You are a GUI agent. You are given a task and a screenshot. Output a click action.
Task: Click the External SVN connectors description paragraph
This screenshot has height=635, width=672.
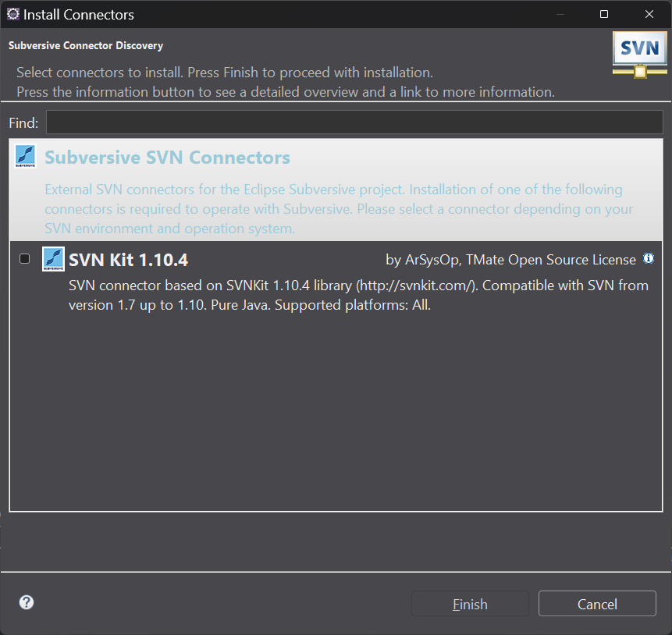(x=339, y=209)
